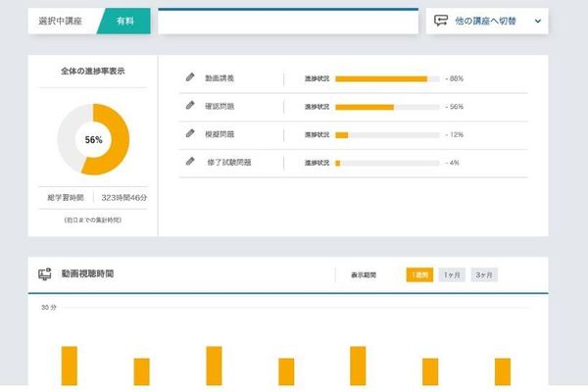Click the pencil icon beside 動画講義
Image resolution: width=588 pixels, height=392 pixels.
click(x=190, y=77)
